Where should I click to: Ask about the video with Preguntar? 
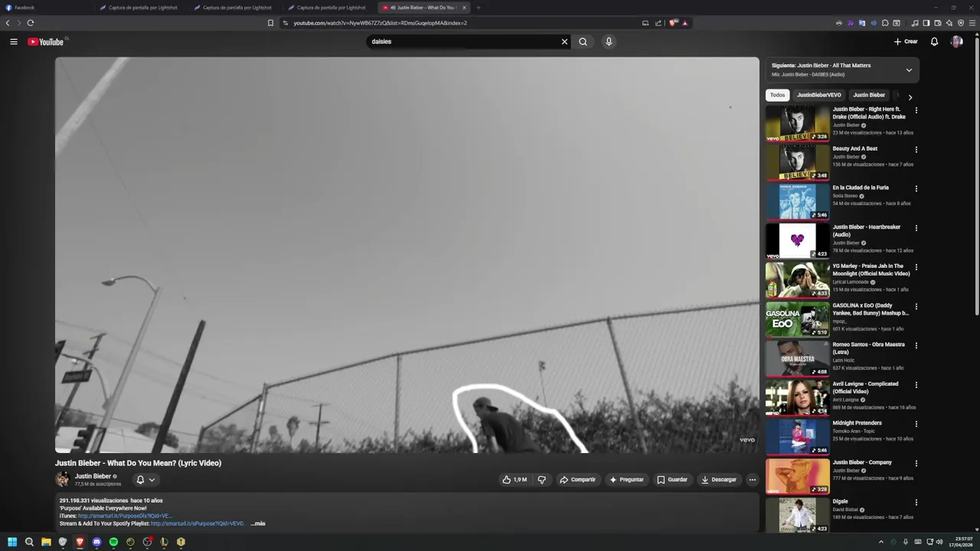point(626,480)
